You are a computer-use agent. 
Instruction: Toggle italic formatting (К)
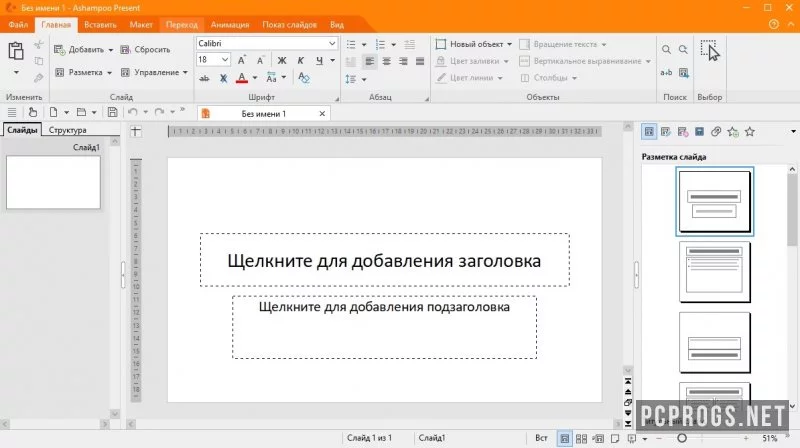pyautogui.click(x=301, y=60)
